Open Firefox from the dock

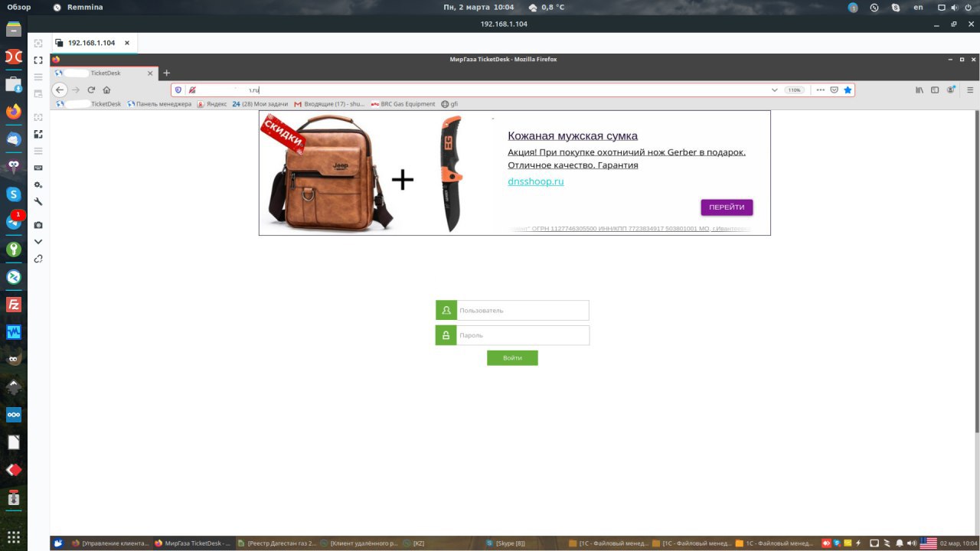point(13,111)
